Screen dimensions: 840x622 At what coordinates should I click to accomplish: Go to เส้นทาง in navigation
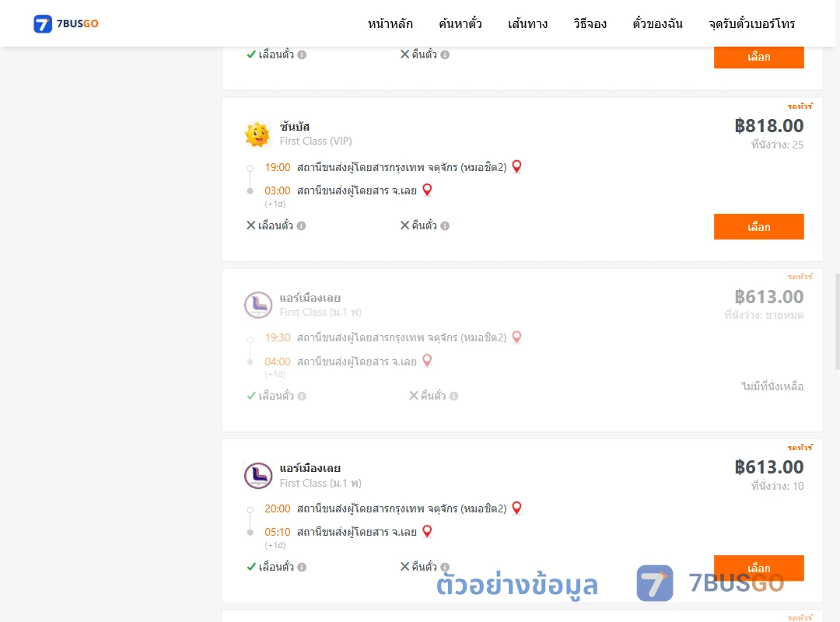tap(527, 23)
